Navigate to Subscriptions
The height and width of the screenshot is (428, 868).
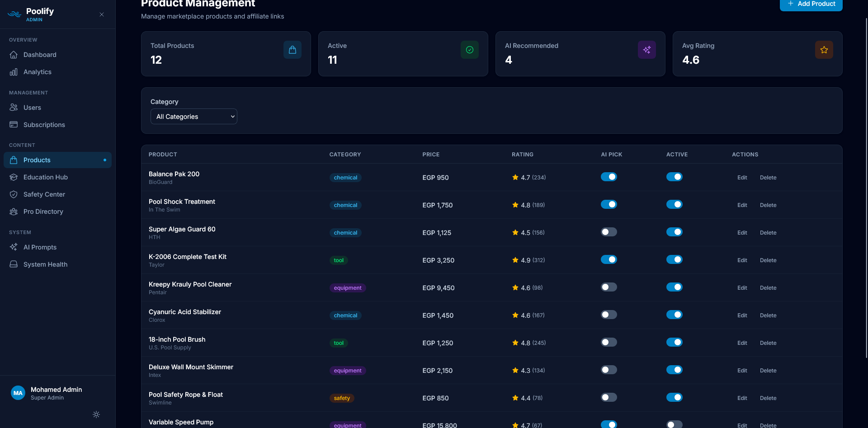click(57, 125)
